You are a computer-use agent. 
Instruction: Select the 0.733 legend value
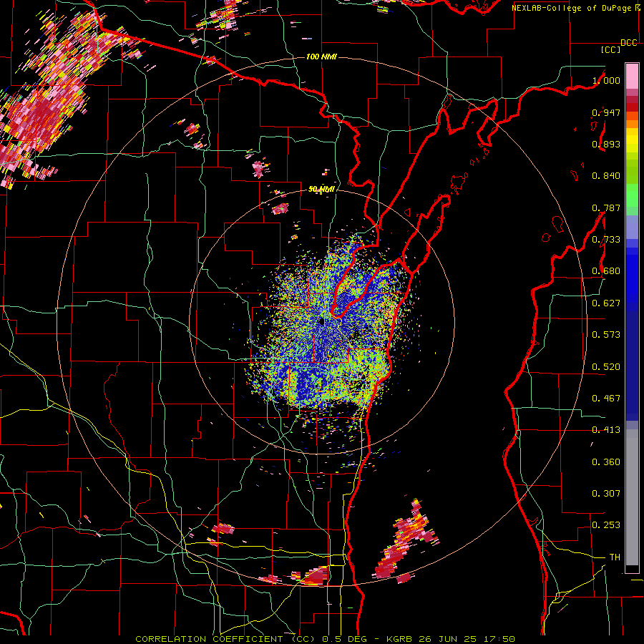(x=606, y=240)
